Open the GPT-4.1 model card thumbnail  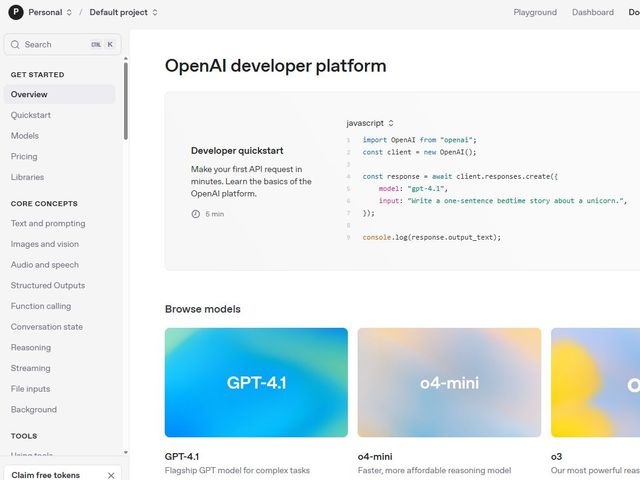coord(256,382)
